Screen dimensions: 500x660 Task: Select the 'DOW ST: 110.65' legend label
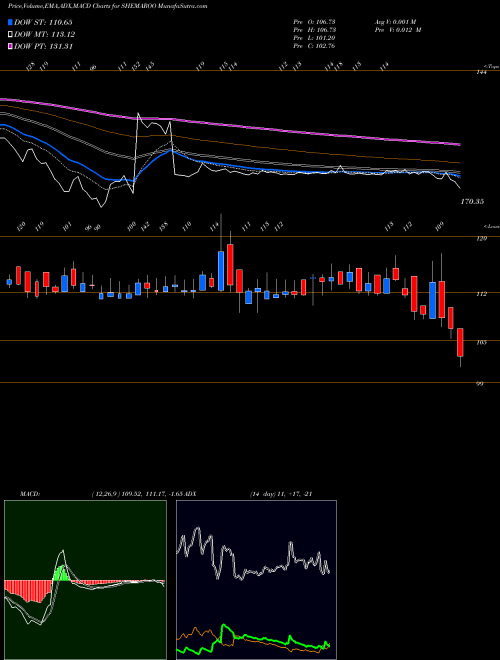[x=44, y=22]
